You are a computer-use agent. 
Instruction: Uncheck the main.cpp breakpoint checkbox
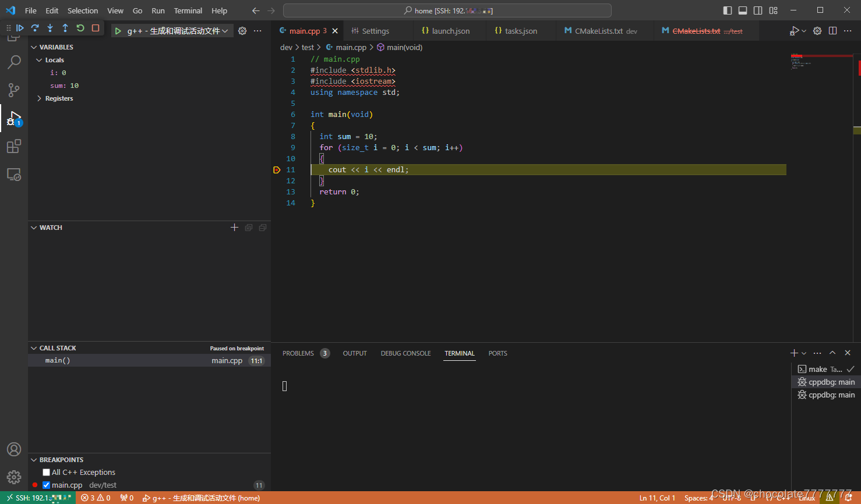click(46, 484)
